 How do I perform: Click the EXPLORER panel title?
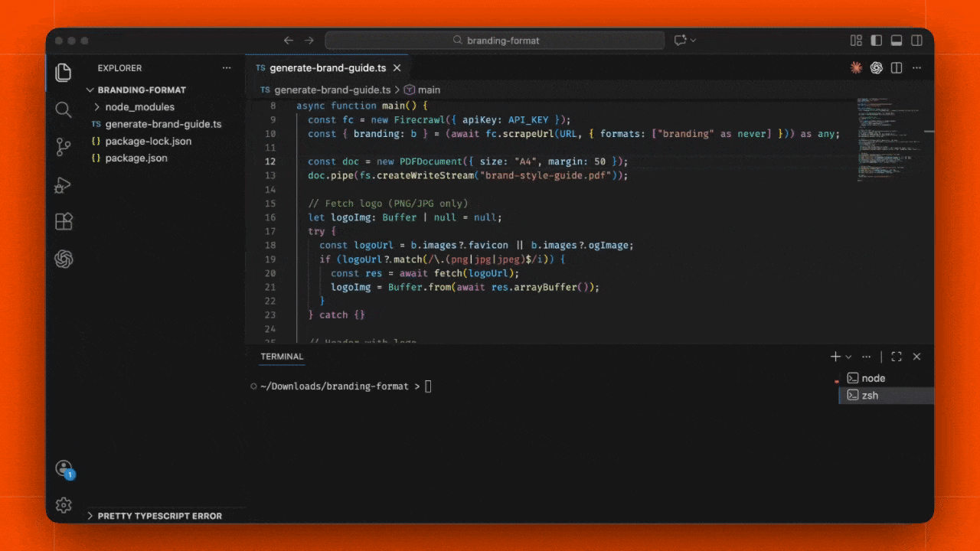pyautogui.click(x=119, y=68)
